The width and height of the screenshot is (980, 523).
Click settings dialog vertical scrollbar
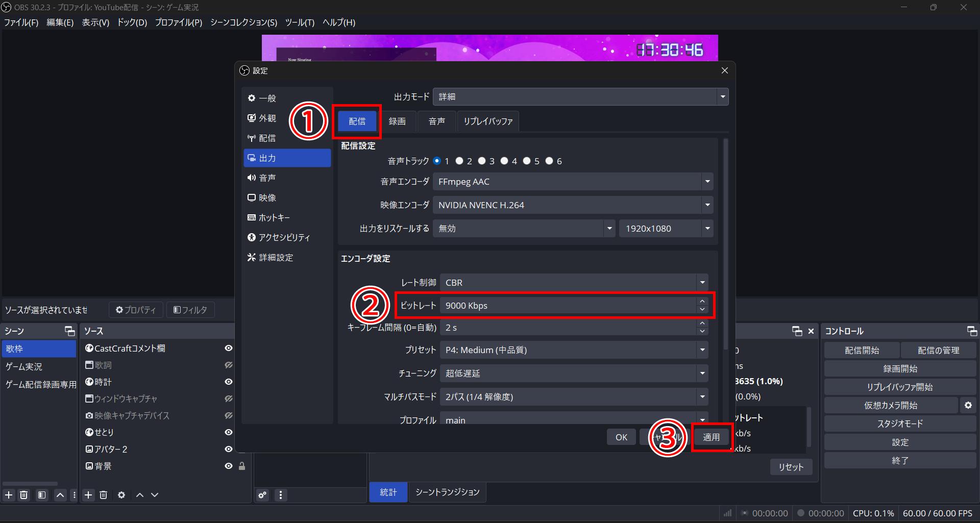(725, 244)
